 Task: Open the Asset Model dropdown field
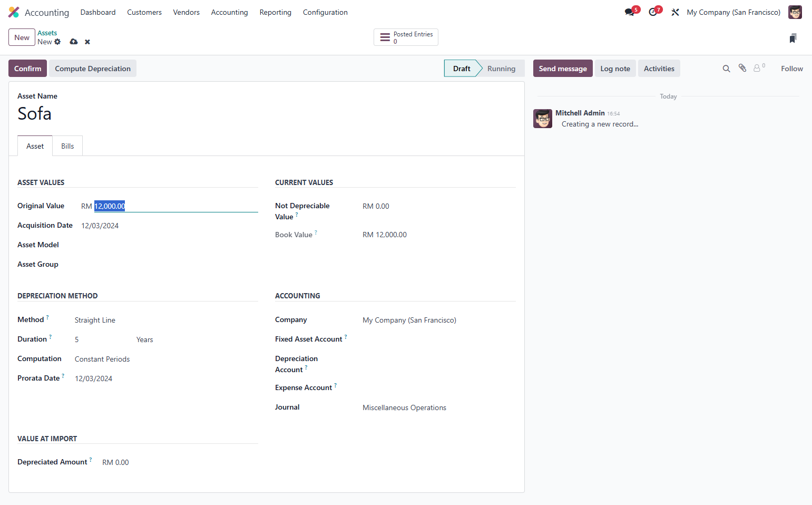coord(169,245)
